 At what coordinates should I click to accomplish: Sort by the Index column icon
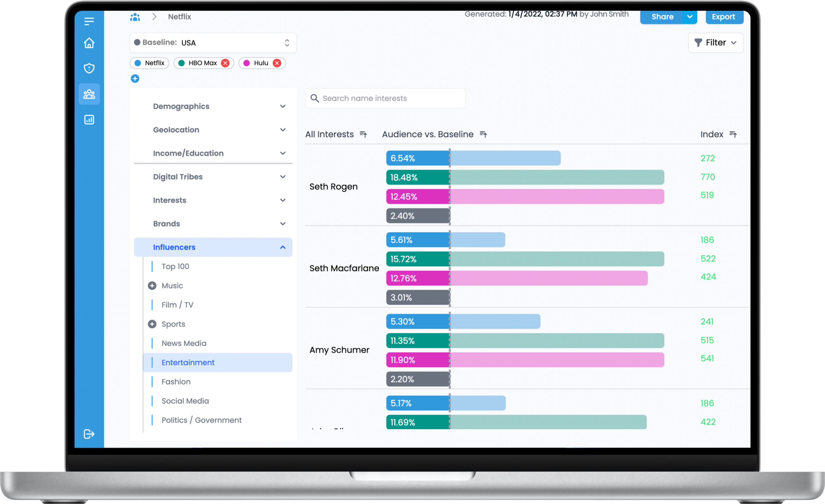(x=733, y=134)
